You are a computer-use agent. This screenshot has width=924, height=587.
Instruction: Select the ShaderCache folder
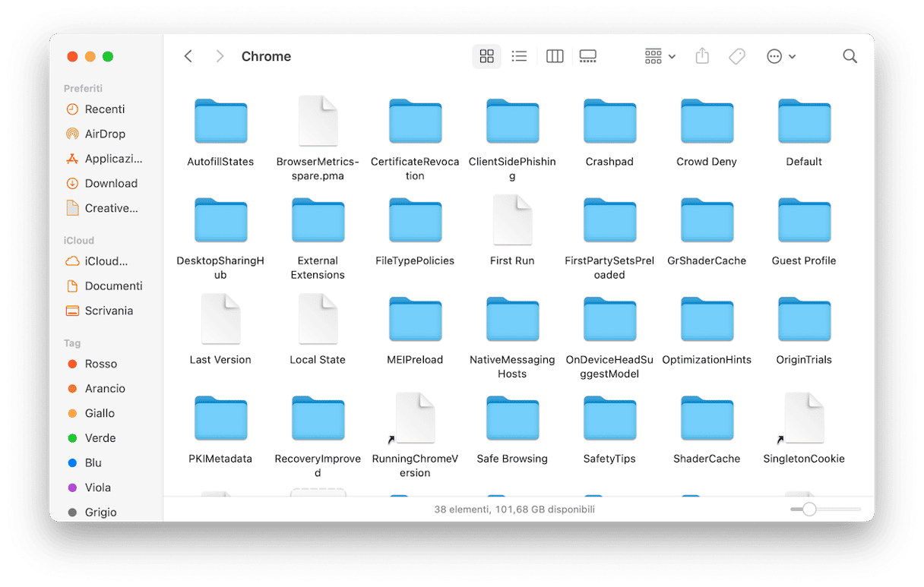pyautogui.click(x=707, y=418)
